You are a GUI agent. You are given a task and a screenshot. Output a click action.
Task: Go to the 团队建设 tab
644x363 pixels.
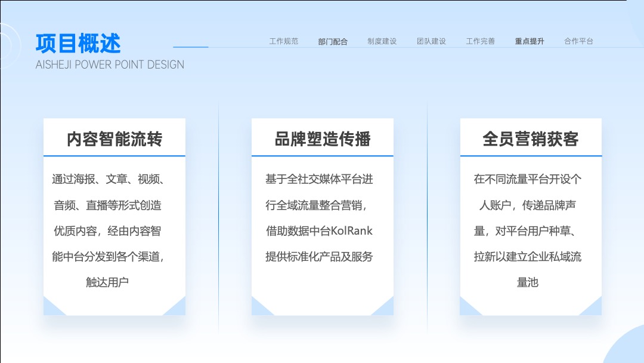click(431, 41)
